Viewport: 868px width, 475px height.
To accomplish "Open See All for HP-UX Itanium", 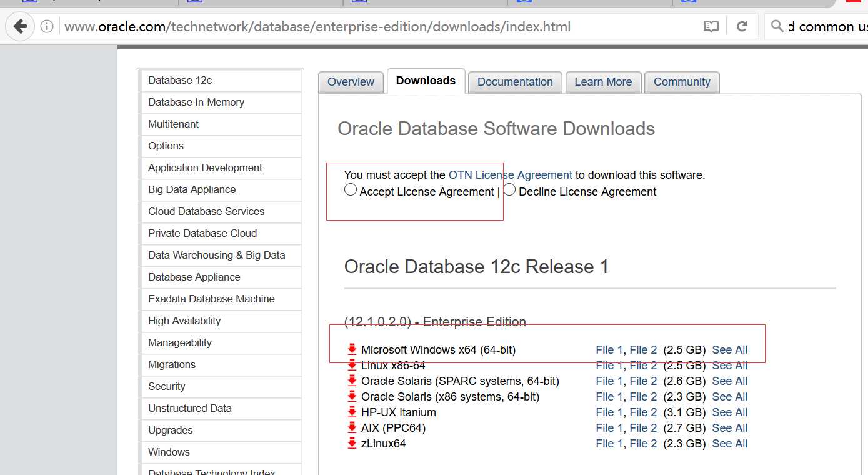I will pyautogui.click(x=730, y=412).
